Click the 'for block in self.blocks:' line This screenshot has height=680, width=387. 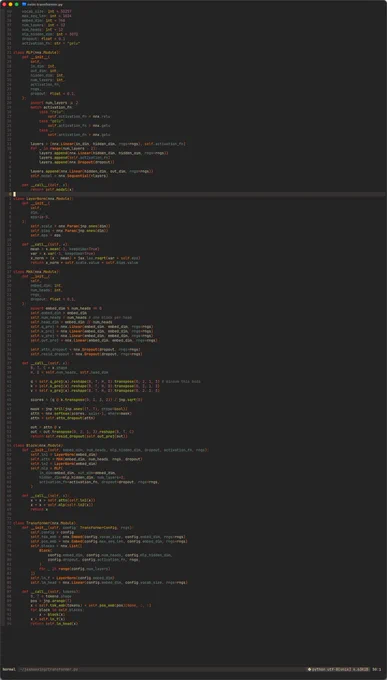[56, 610]
